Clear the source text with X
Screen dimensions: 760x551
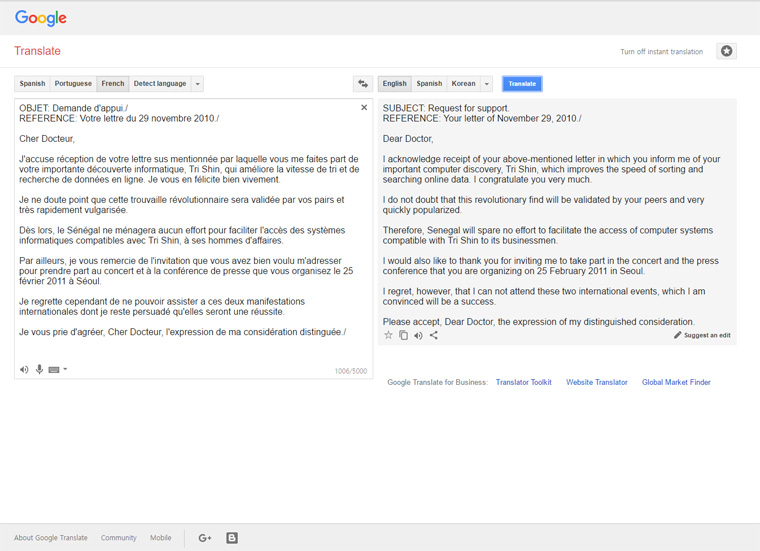[364, 107]
